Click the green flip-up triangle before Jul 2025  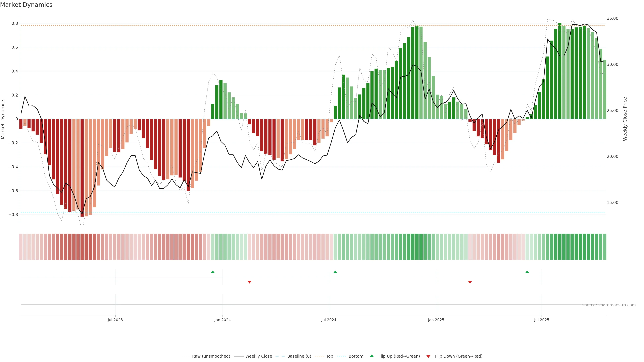(x=527, y=272)
